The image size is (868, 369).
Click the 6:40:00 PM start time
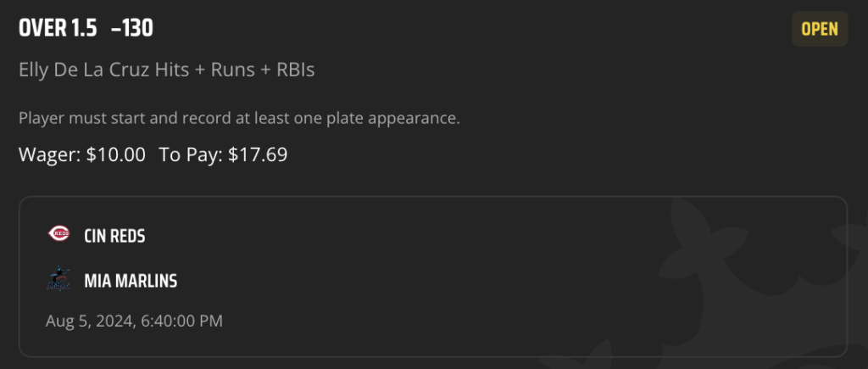(x=181, y=321)
